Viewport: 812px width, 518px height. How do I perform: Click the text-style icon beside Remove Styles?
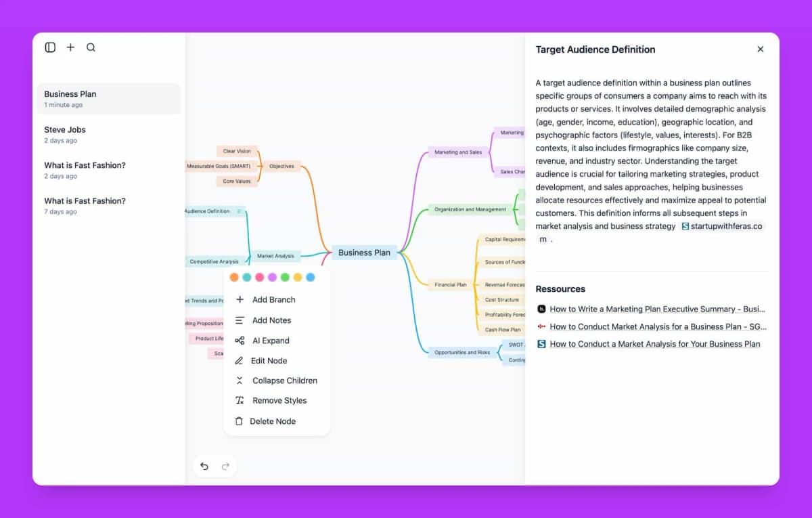[240, 401]
